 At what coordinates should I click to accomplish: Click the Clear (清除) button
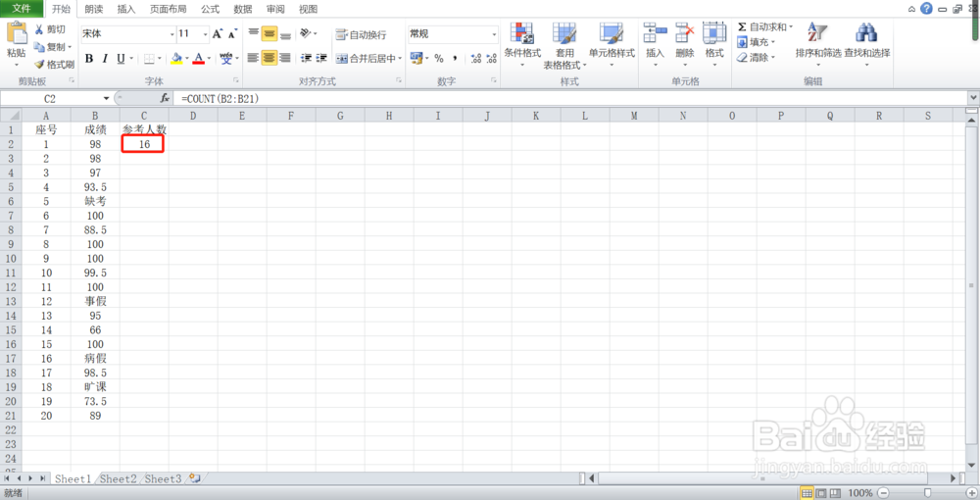pyautogui.click(x=753, y=57)
